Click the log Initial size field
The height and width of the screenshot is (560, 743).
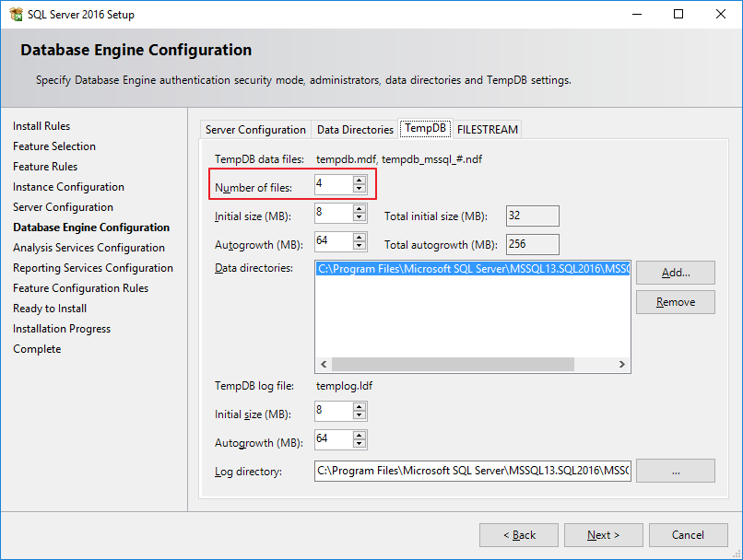(334, 411)
